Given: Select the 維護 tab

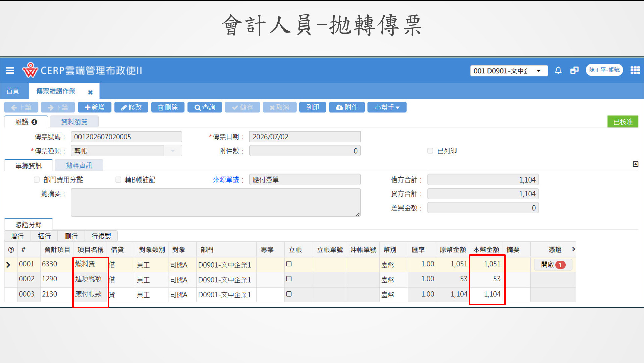Looking at the screenshot, I should point(26,122).
